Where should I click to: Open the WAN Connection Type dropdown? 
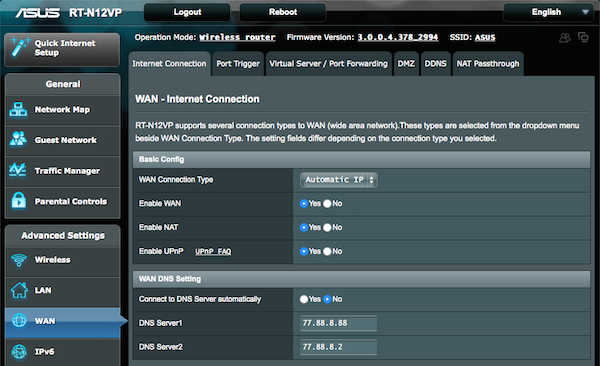pos(339,180)
